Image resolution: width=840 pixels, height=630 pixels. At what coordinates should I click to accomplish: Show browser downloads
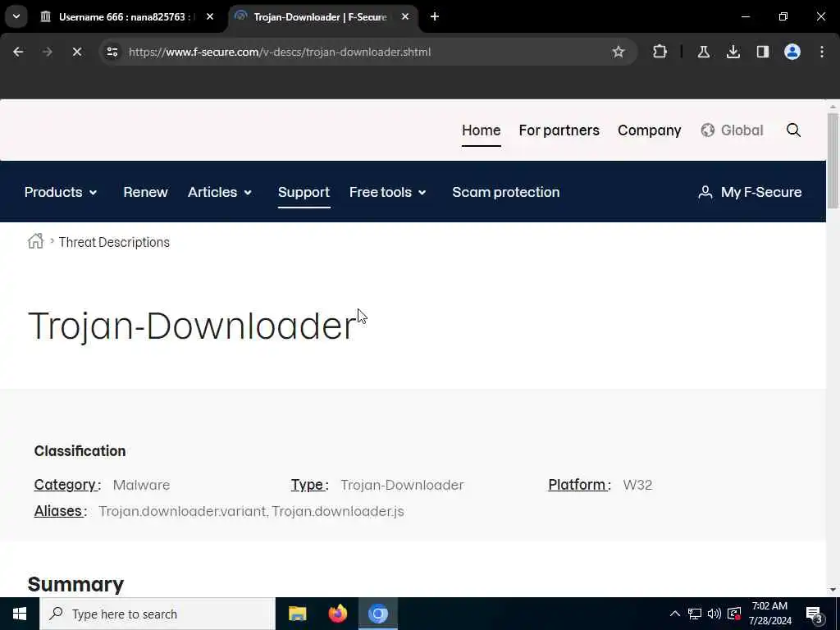pos(733,52)
